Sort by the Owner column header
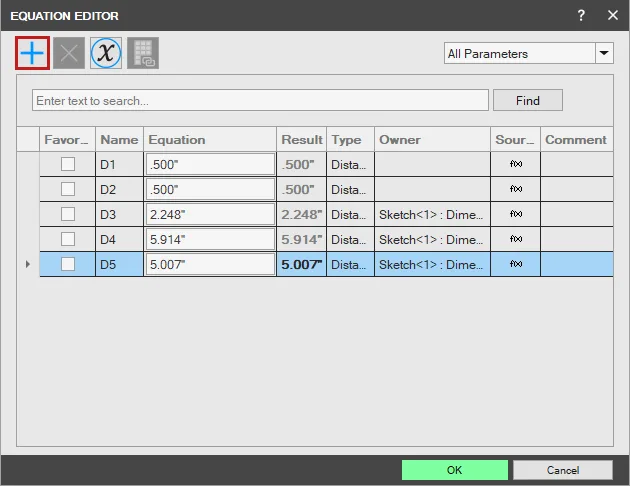Viewport: 630px width, 486px height. pyautogui.click(x=432, y=139)
